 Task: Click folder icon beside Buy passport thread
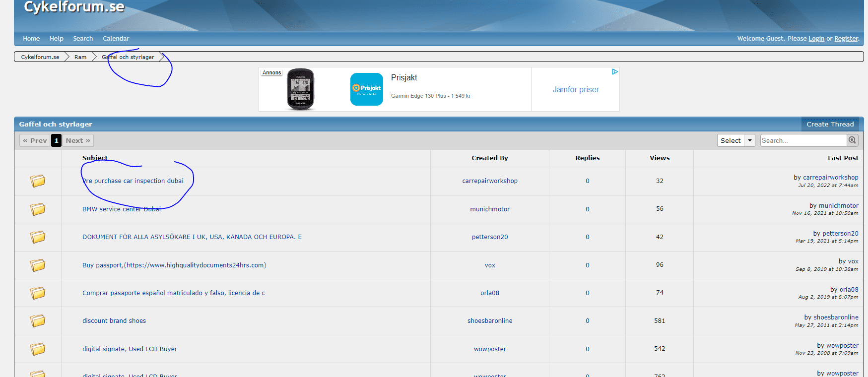[x=38, y=265]
